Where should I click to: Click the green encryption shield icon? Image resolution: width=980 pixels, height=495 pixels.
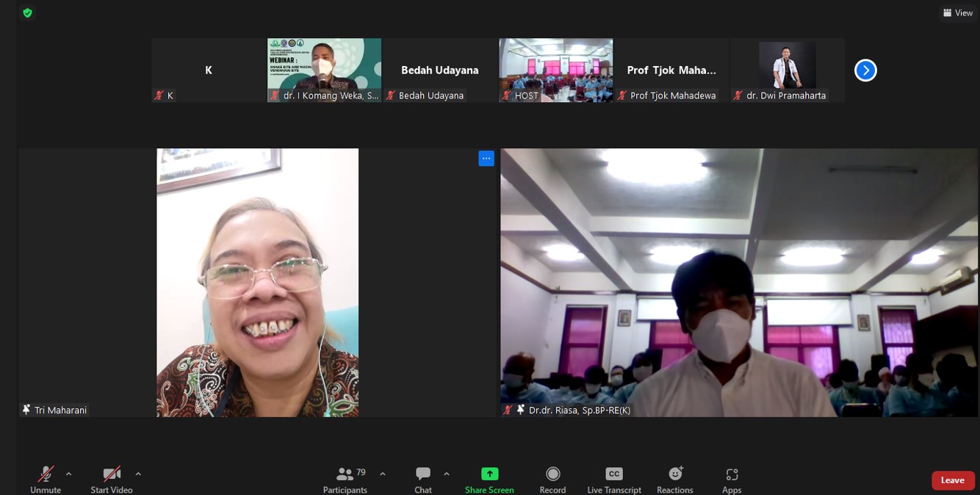(27, 12)
